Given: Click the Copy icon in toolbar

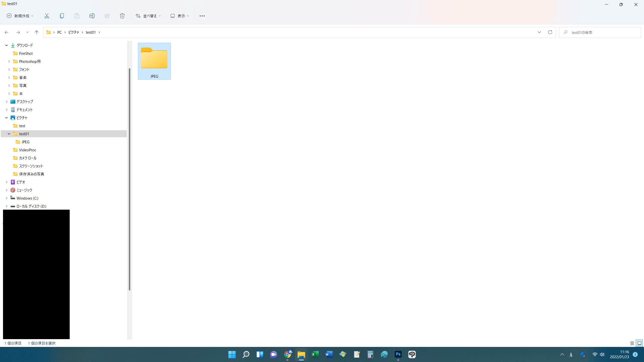Looking at the screenshot, I should pyautogui.click(x=62, y=16).
